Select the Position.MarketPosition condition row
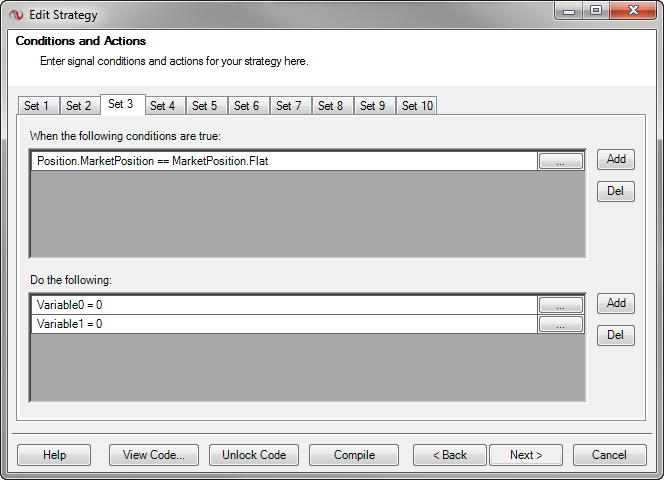Viewport: 664px width, 480px height. 284,161
